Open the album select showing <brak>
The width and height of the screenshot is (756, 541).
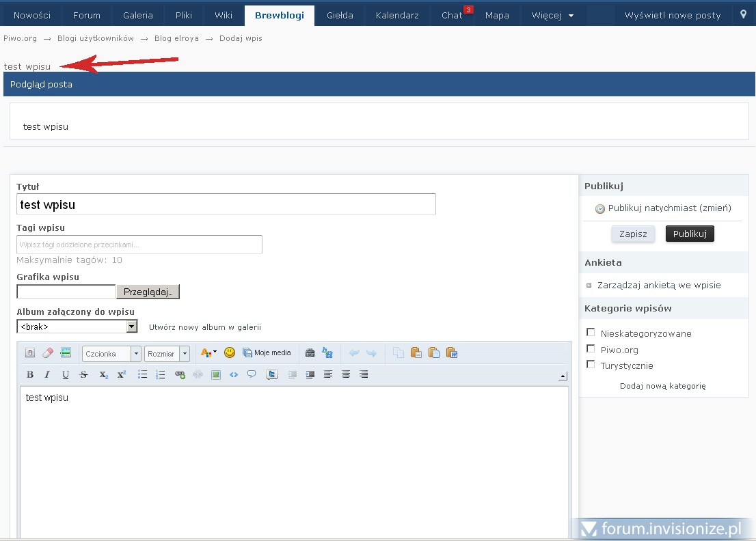pos(77,327)
